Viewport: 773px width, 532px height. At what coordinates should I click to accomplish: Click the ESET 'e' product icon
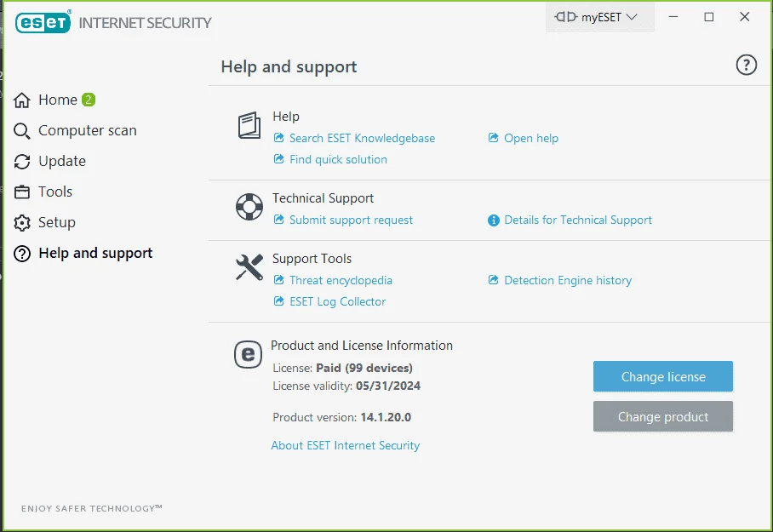(248, 354)
